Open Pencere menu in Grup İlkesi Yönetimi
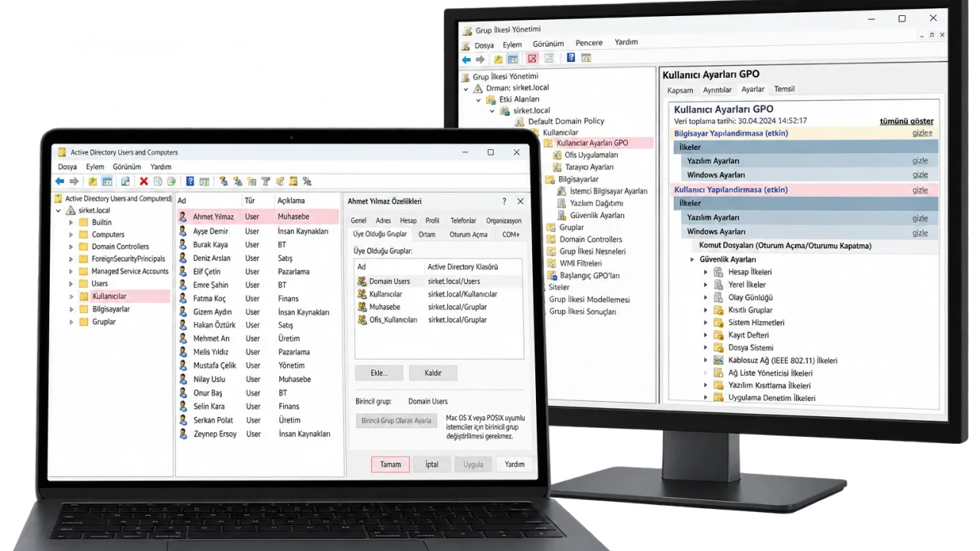Screen dimensions: 980x551 589,43
